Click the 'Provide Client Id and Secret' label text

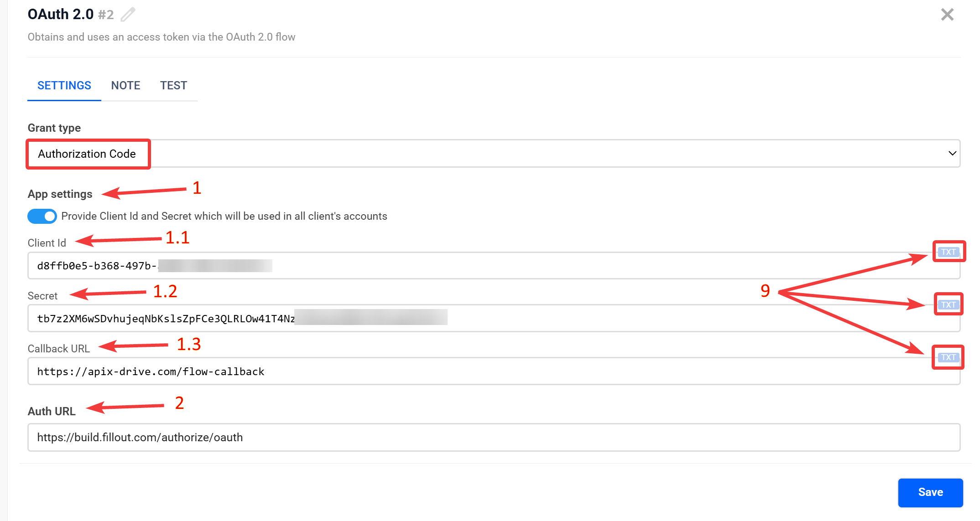click(224, 216)
